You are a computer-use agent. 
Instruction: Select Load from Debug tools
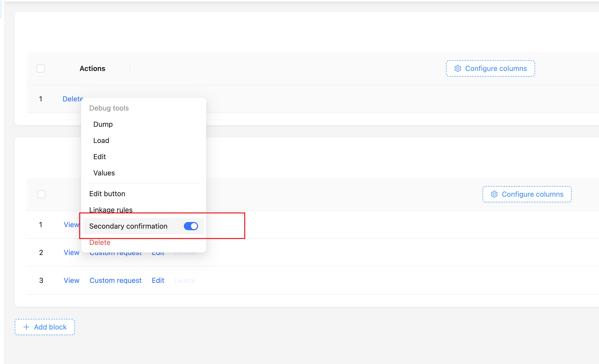pyautogui.click(x=101, y=140)
